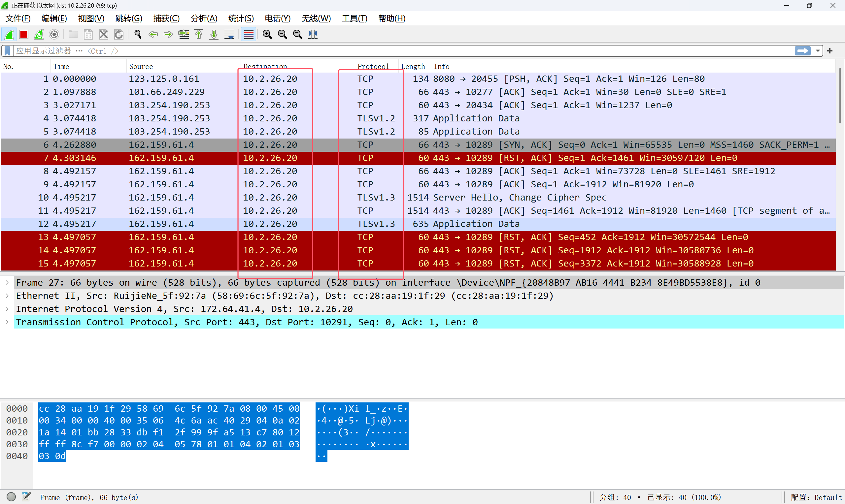This screenshot has height=504, width=845.
Task: Add a filter button with plus
Action: pyautogui.click(x=830, y=51)
